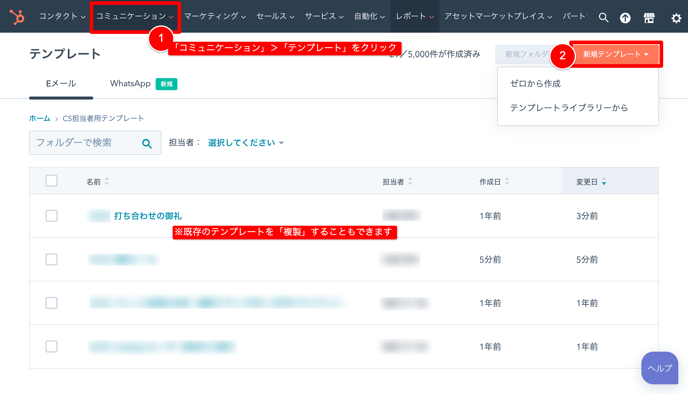Click the 新規 badge next to WhatsApp
The image size is (688, 394).
pyautogui.click(x=166, y=84)
